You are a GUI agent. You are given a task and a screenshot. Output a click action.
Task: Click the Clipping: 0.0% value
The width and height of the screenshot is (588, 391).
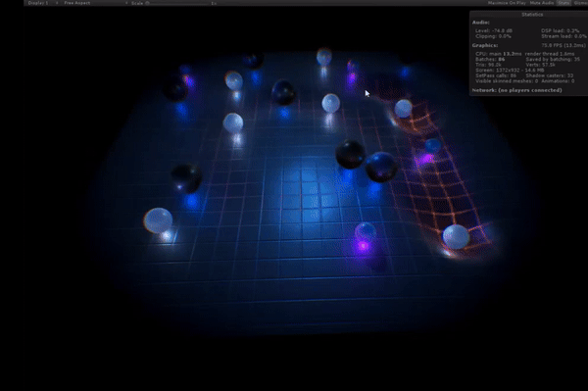pos(493,36)
